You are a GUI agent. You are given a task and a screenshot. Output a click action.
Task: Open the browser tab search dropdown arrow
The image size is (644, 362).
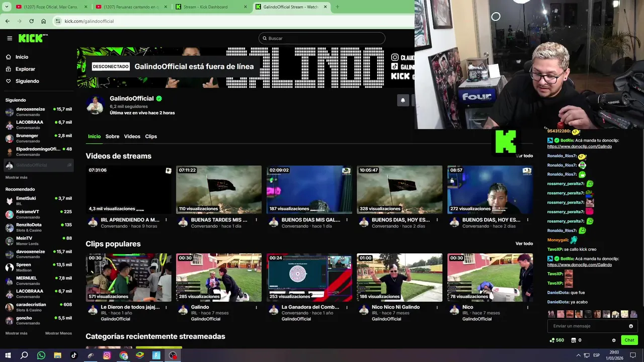[x=6, y=7]
